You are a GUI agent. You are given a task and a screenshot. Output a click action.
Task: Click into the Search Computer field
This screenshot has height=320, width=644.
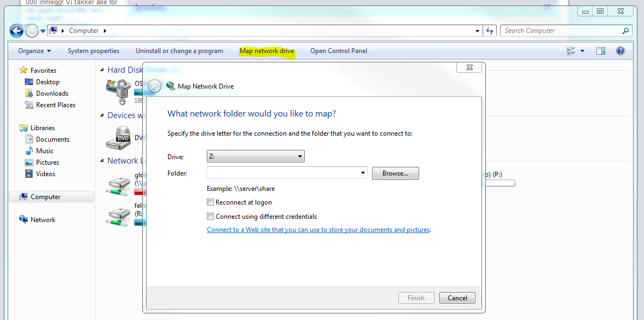click(561, 31)
